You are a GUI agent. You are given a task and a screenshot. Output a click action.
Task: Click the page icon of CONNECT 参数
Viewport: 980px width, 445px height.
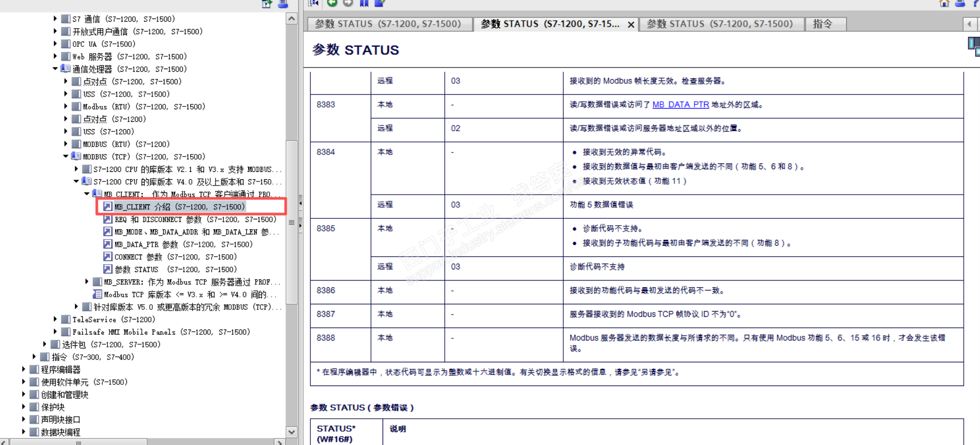coord(107,257)
